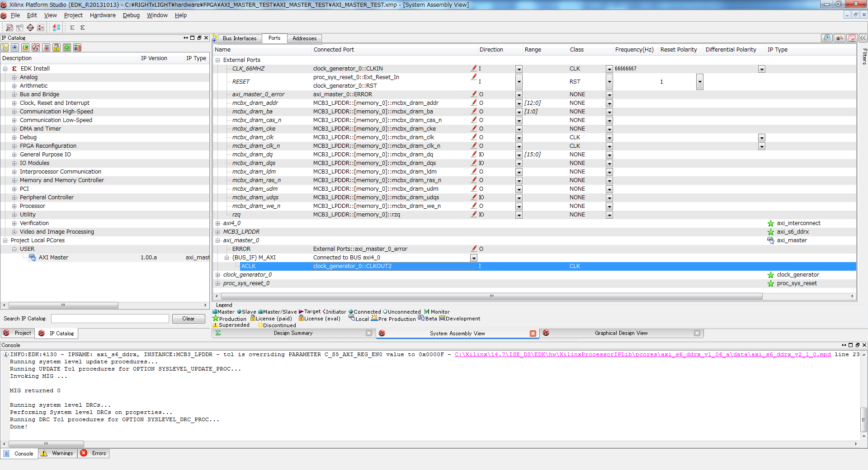The image size is (868, 470).
Task: Click the zoom magnifier icon above the ports table
Action: coord(827,38)
